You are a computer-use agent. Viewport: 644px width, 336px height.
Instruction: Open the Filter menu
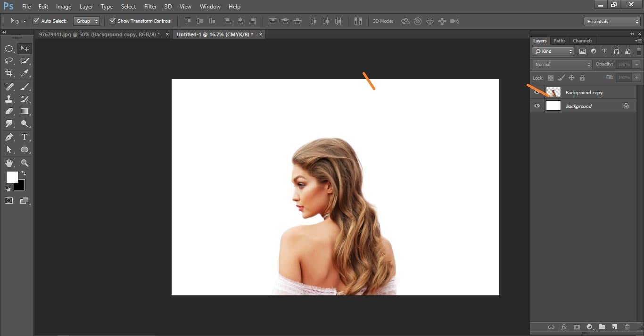tap(150, 6)
